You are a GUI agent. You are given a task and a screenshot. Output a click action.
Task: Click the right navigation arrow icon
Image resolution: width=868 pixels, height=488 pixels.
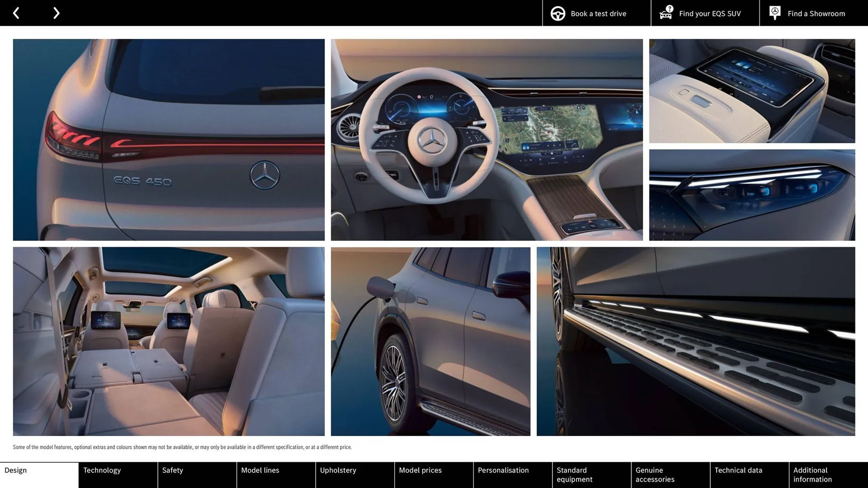pyautogui.click(x=56, y=13)
